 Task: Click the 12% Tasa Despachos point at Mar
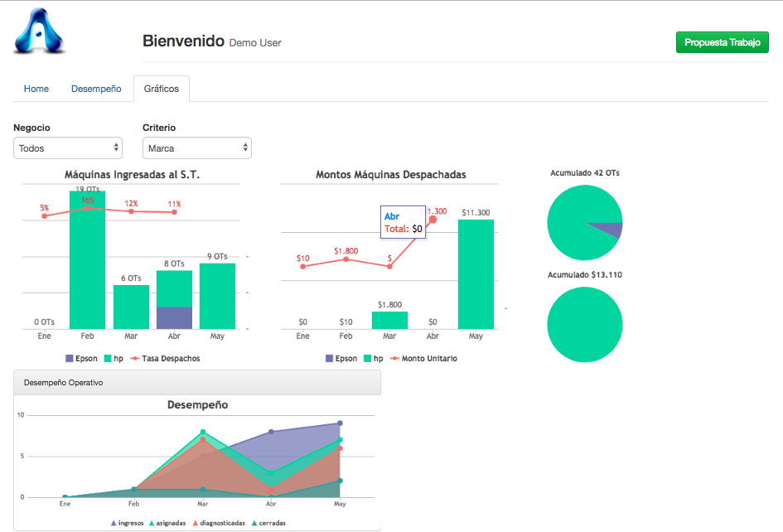tap(131, 211)
